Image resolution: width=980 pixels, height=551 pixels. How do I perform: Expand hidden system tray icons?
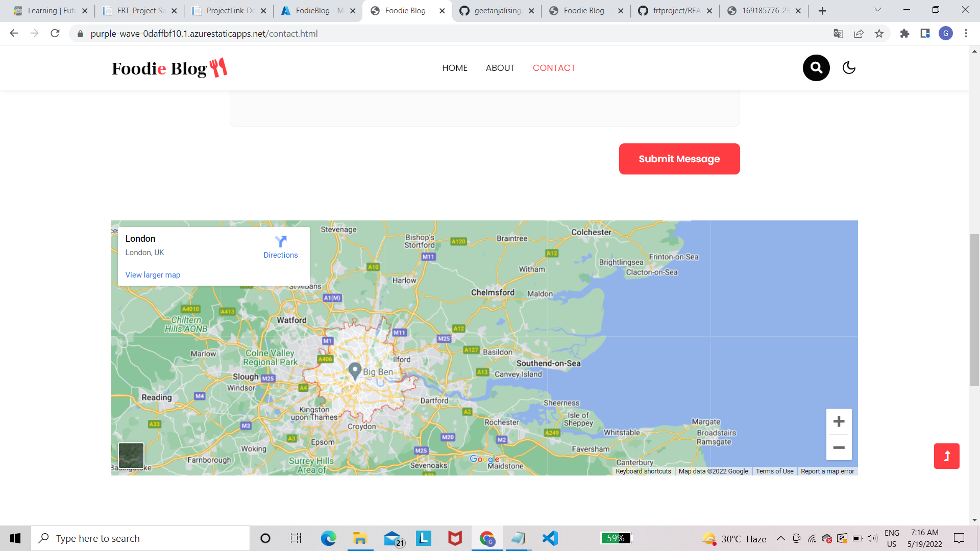[780, 538]
